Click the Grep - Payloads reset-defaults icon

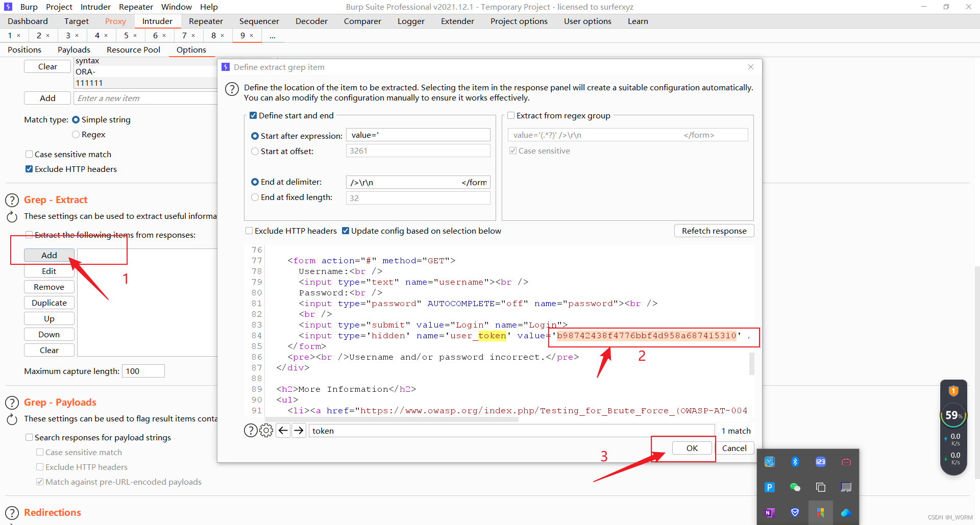pos(12,419)
